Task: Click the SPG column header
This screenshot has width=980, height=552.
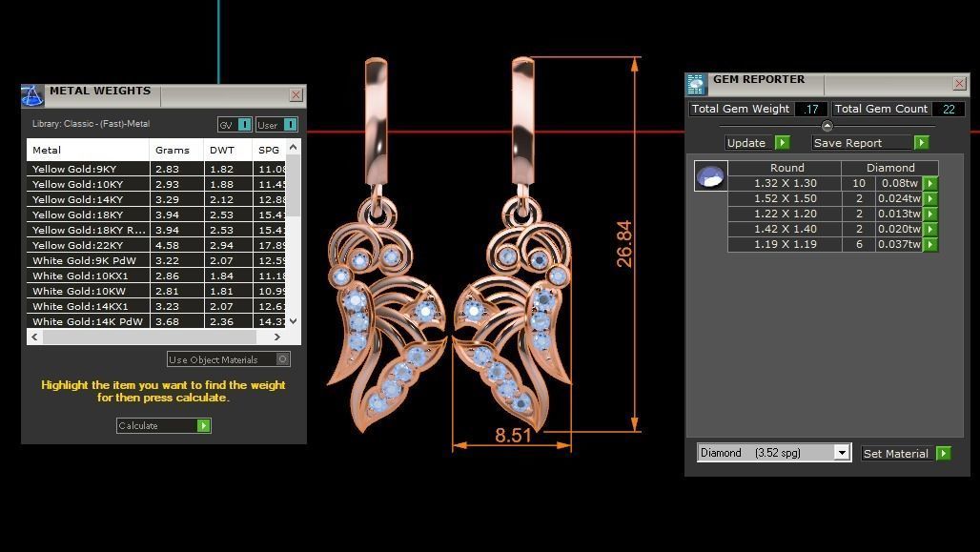Action: coord(270,150)
